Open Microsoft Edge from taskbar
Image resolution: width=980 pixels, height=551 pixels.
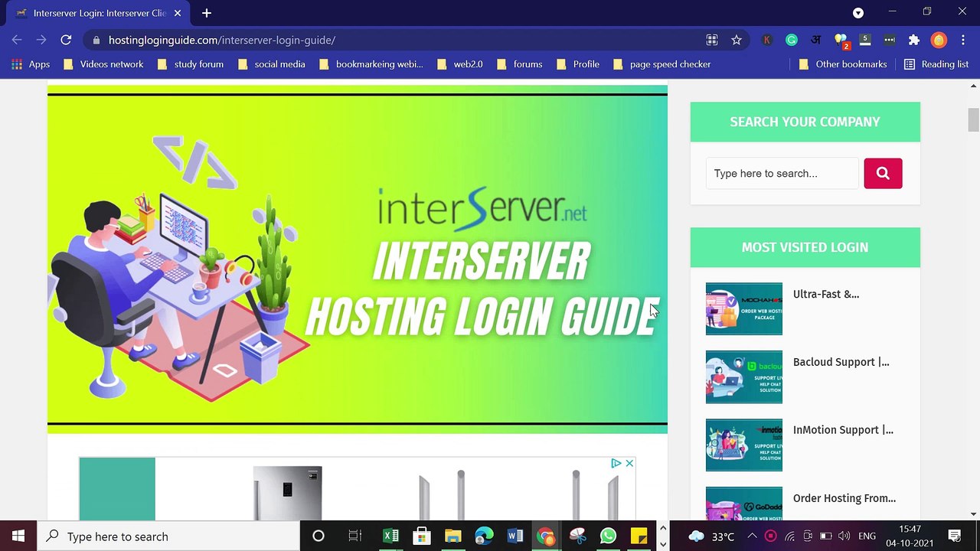[484, 536]
